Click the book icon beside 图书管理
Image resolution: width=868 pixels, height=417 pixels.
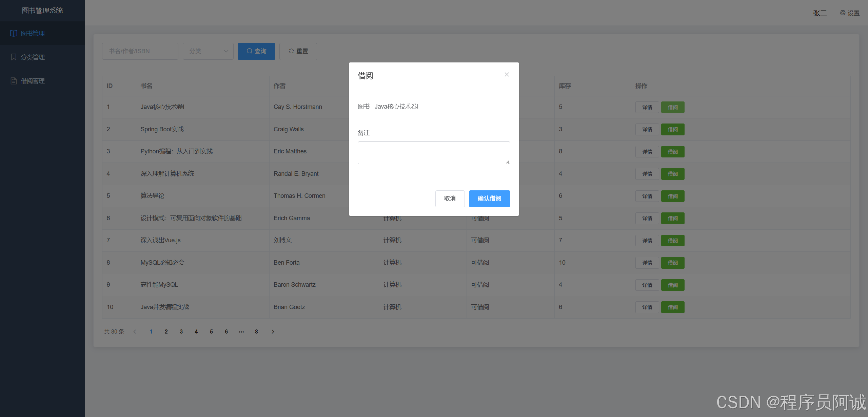coord(14,33)
